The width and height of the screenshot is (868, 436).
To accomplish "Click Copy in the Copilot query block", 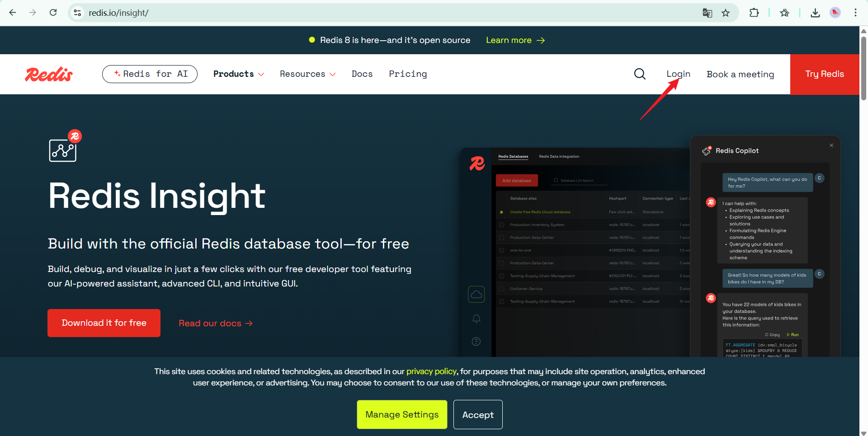I will pos(773,335).
